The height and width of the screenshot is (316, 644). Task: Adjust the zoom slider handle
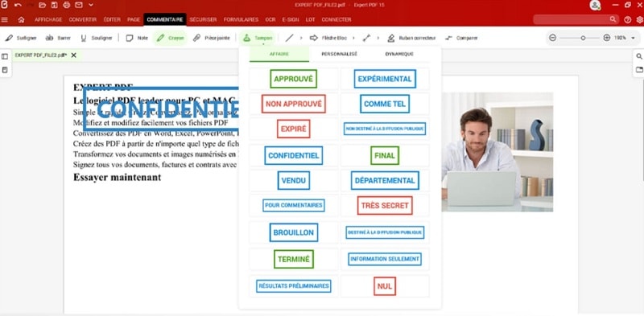point(583,38)
